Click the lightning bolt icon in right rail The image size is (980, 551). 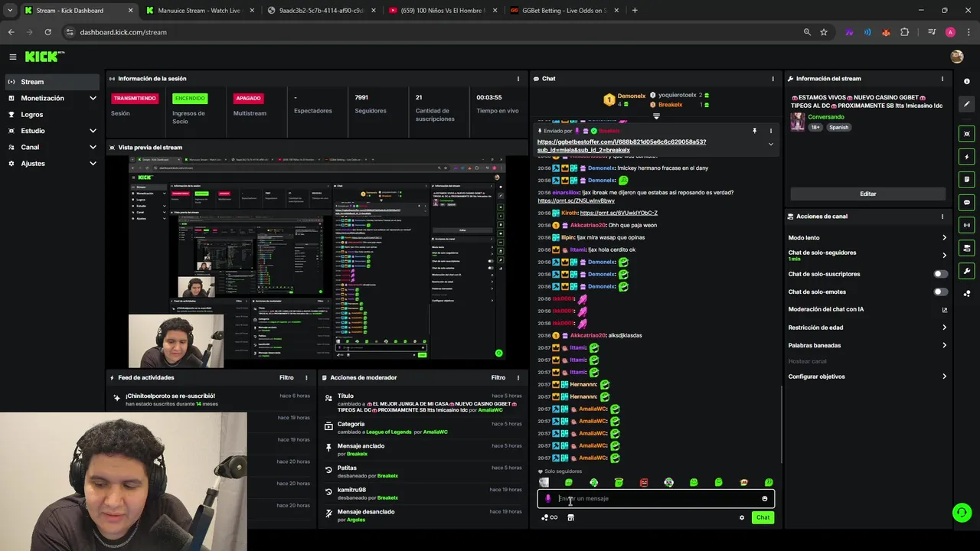967,157
